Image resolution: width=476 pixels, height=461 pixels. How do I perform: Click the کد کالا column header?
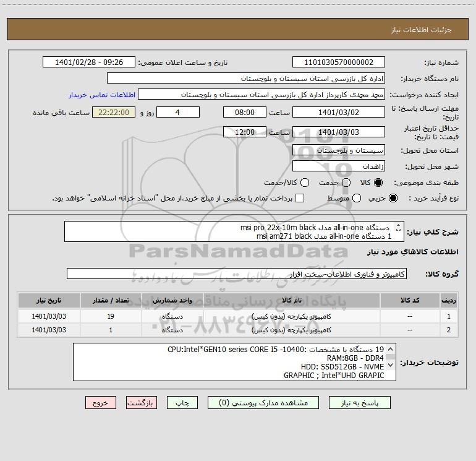[x=410, y=301]
